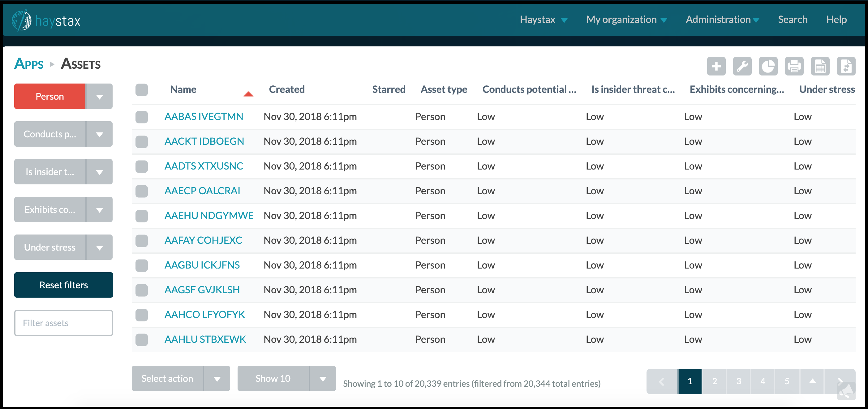Open the My organization menu
Viewport: 868px width, 409px height.
[626, 19]
